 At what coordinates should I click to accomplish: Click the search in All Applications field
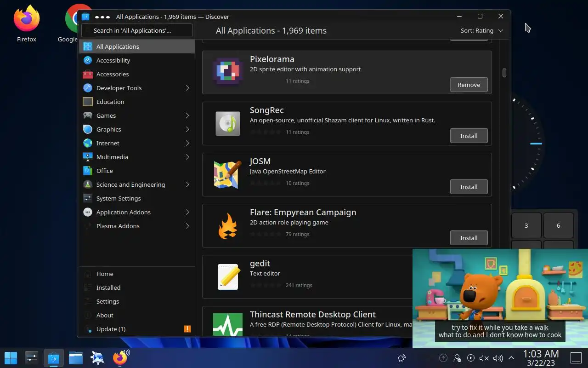pos(137,30)
